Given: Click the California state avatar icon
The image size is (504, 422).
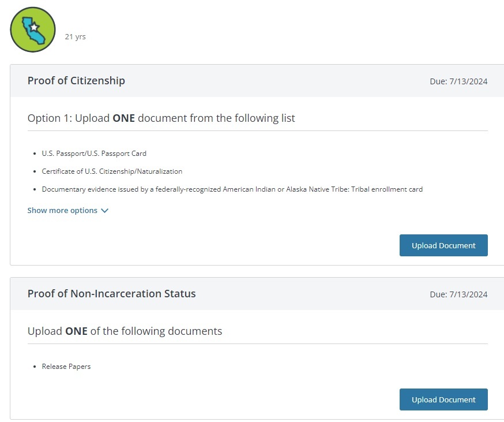Looking at the screenshot, I should (x=33, y=29).
